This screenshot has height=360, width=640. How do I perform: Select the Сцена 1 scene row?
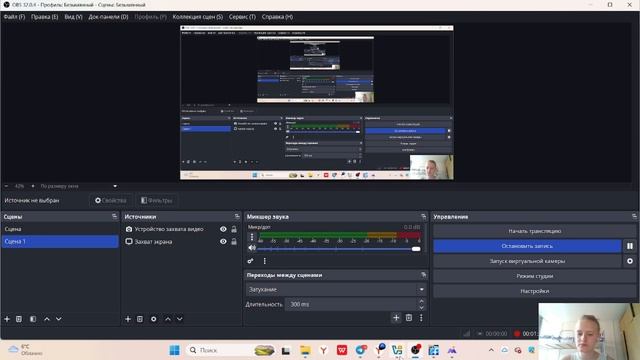click(x=60, y=242)
